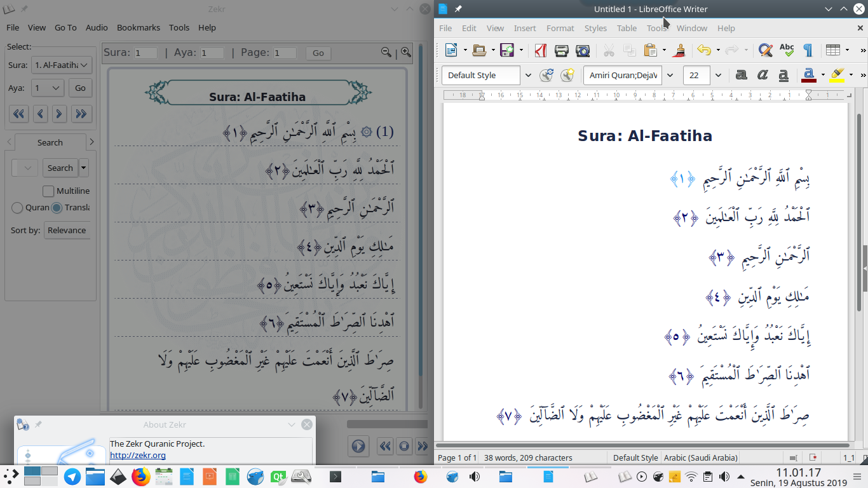Image resolution: width=868 pixels, height=488 pixels.
Task: Open font color dropdown arrow in Writer
Action: point(822,75)
